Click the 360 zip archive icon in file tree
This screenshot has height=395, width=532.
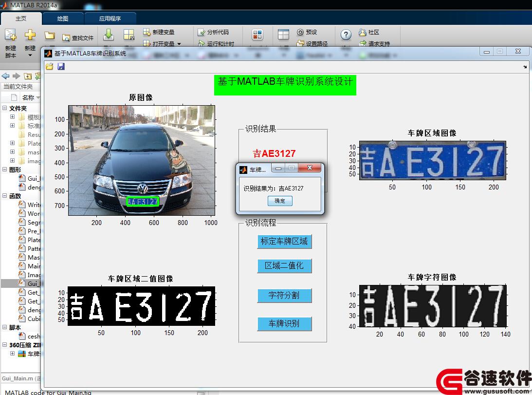(x=22, y=354)
